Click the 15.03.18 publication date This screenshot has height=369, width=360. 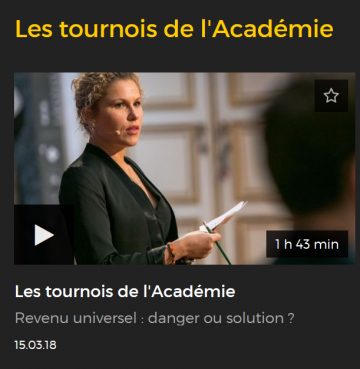(x=35, y=345)
